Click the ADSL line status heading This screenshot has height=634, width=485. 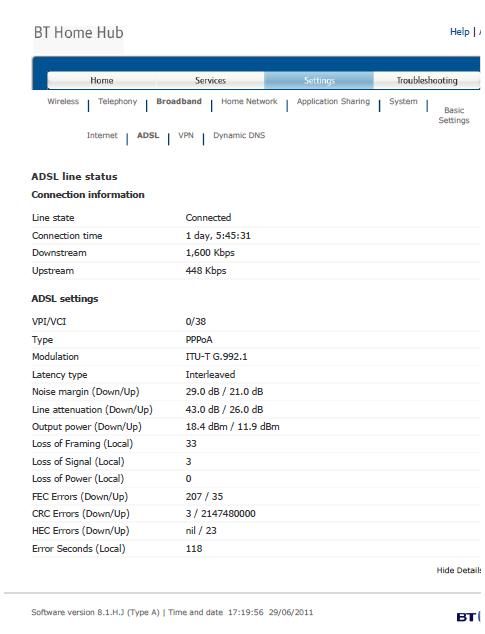pyautogui.click(x=74, y=177)
